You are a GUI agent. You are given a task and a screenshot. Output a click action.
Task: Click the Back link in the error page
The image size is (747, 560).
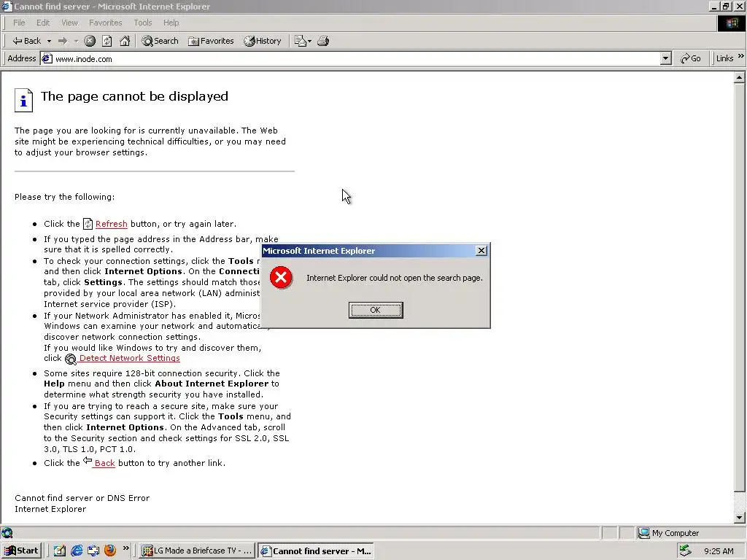click(x=105, y=463)
